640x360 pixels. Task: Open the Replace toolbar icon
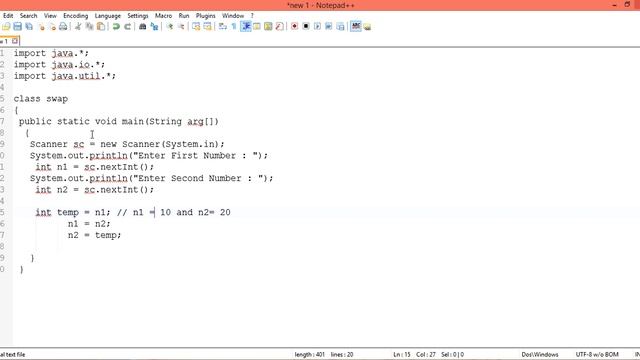click(x=154, y=27)
